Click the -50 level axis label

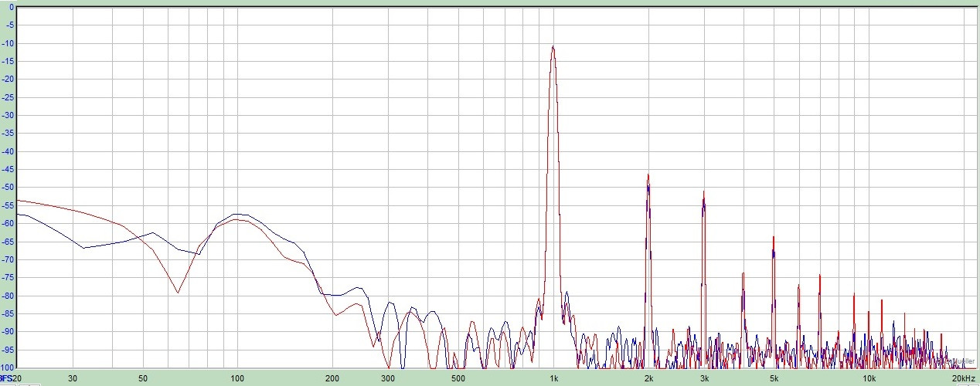(11, 188)
